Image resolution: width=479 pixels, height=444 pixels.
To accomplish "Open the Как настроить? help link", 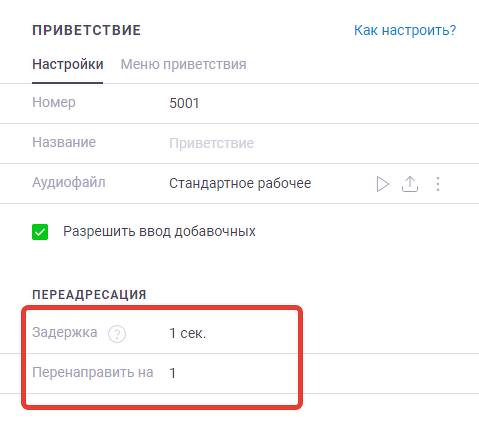I will pos(405,30).
